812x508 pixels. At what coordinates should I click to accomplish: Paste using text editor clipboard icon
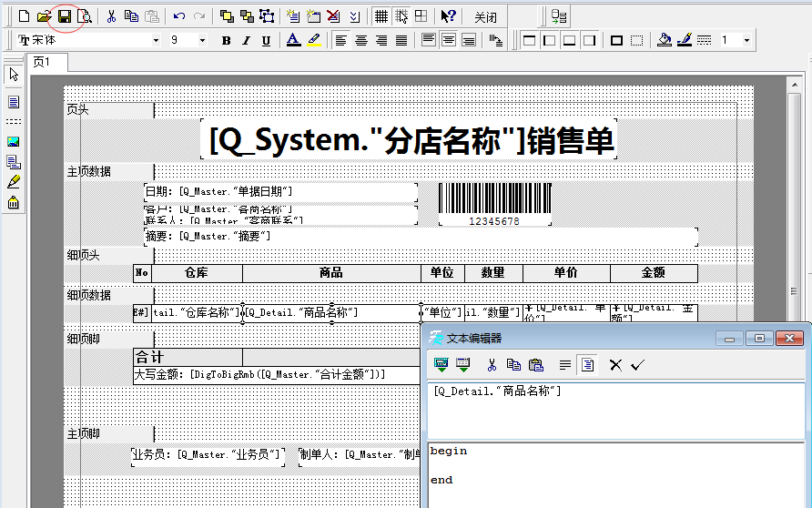pos(536,365)
